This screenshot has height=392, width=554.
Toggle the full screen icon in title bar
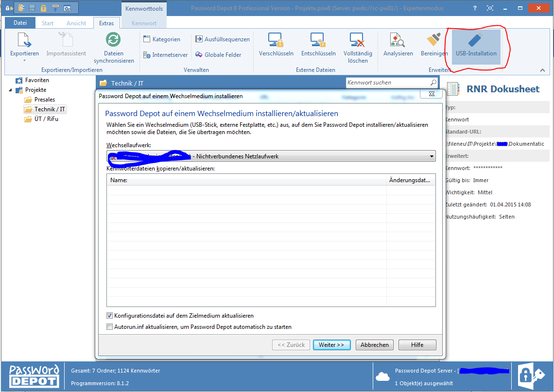pos(490,8)
